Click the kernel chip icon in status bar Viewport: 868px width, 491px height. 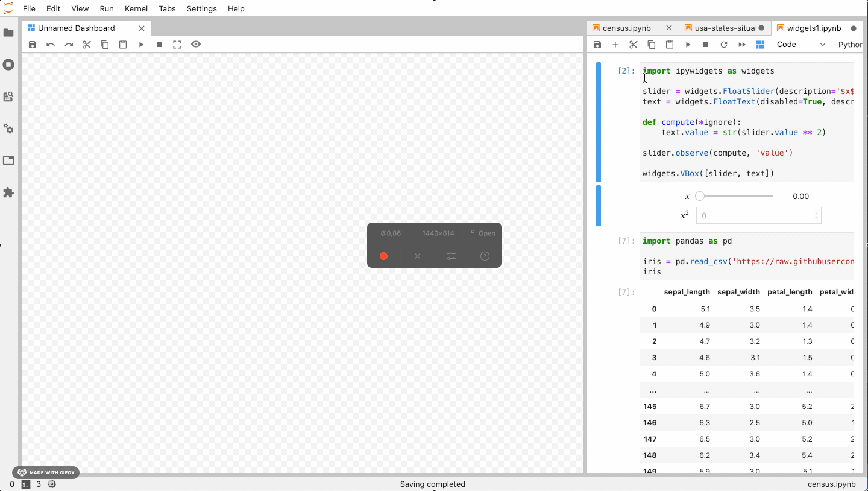point(52,484)
